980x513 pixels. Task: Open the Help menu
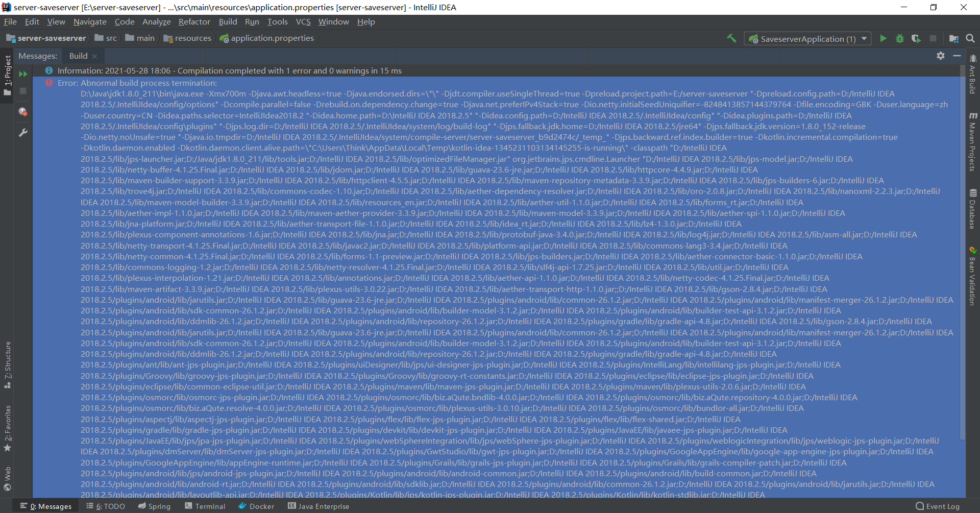click(x=366, y=21)
